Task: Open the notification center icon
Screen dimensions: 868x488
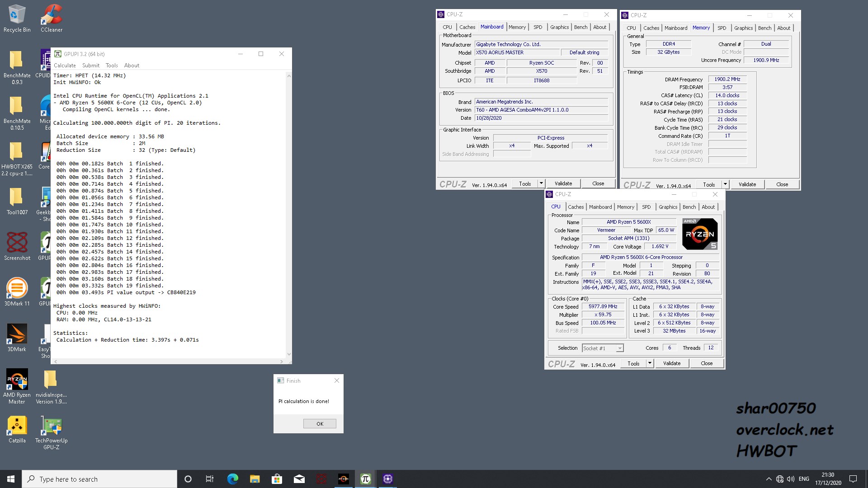Action: [x=853, y=479]
